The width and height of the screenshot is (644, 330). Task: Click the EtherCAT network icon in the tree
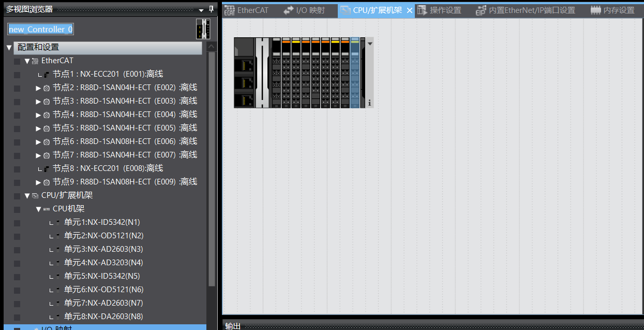point(35,61)
